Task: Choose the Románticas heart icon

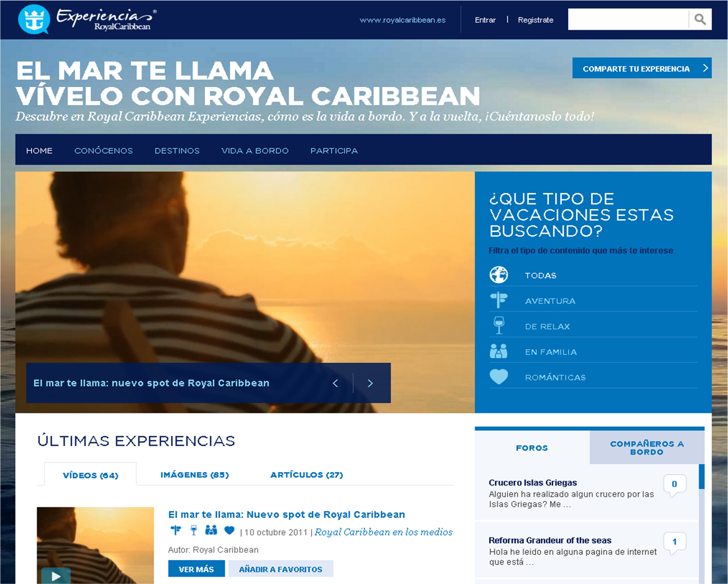Action: pyautogui.click(x=499, y=377)
